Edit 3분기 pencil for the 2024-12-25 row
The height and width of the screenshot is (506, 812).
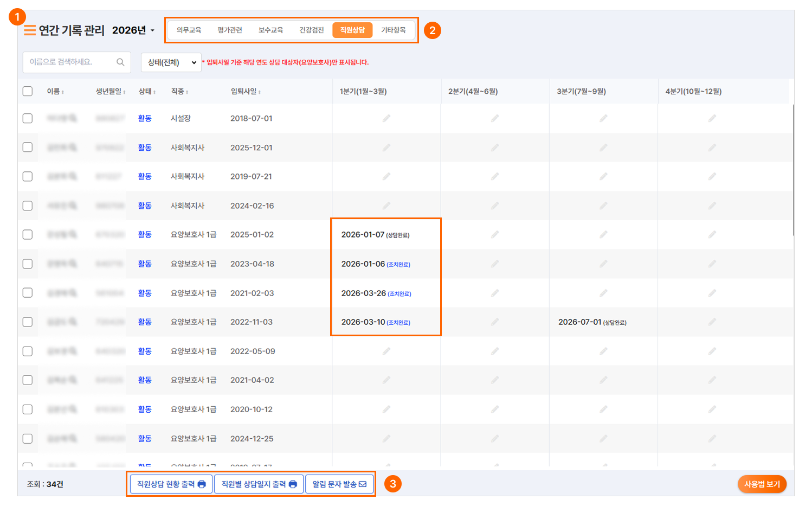coord(603,438)
